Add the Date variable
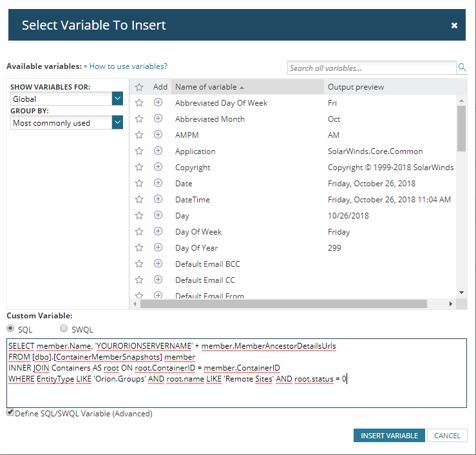Screen dimensions: 476x455 [158, 183]
